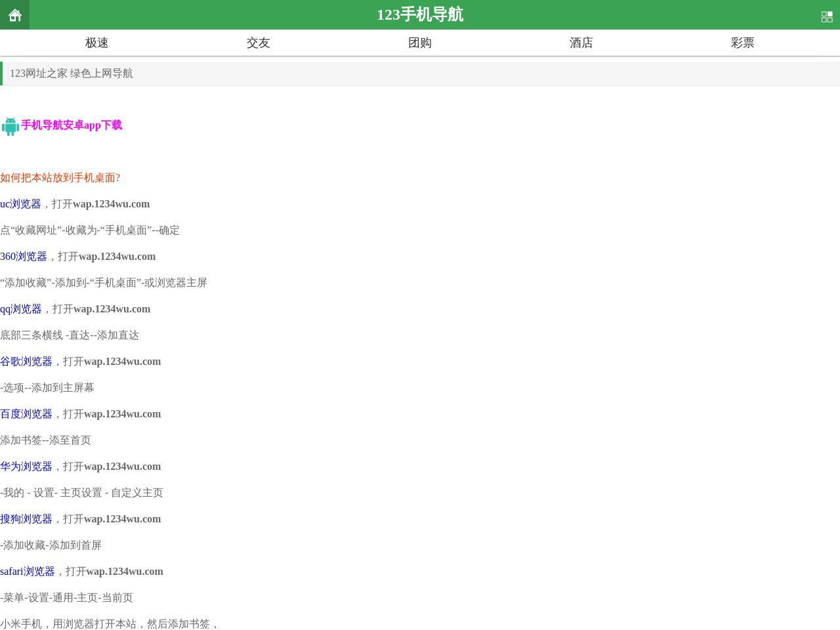Select the 酒店 tab
Screen dimensions: 840x630
[x=581, y=43]
